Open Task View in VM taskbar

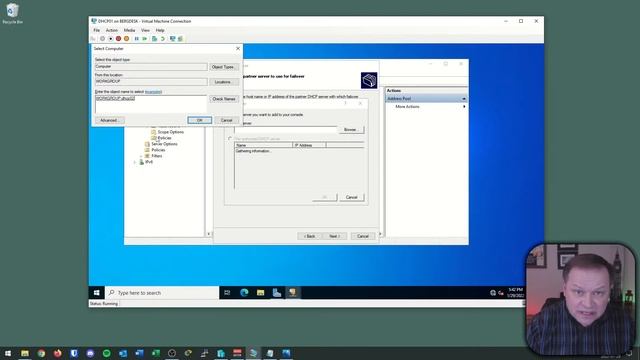click(227, 293)
